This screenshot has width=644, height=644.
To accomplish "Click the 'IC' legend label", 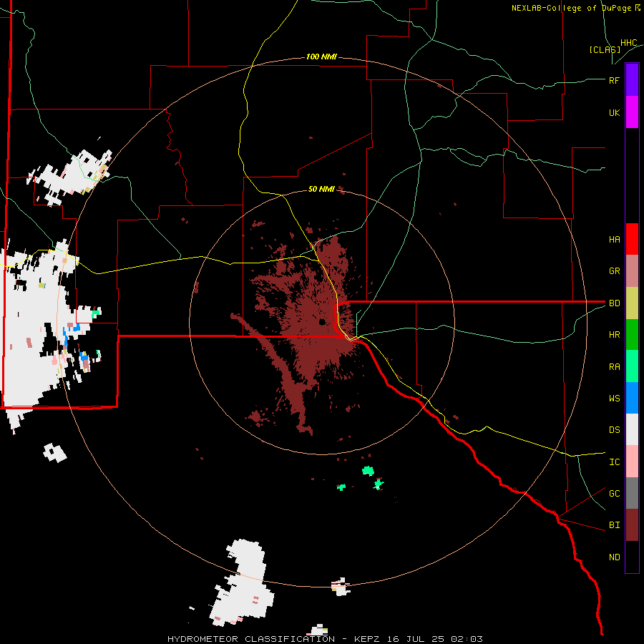I will [x=615, y=462].
